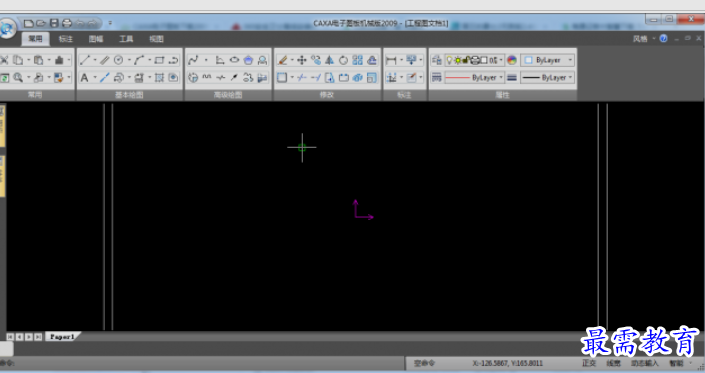Open the red linetype ByLayer dropdown
705x373 pixels.
474,77
